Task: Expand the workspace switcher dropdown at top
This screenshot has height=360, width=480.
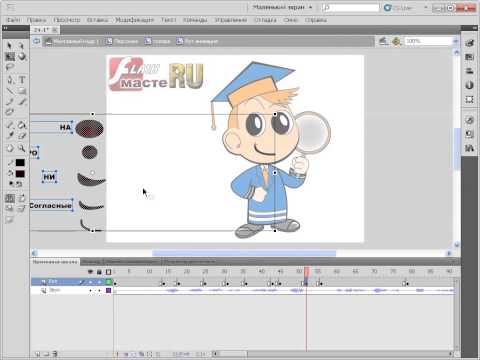Action: coord(282,7)
